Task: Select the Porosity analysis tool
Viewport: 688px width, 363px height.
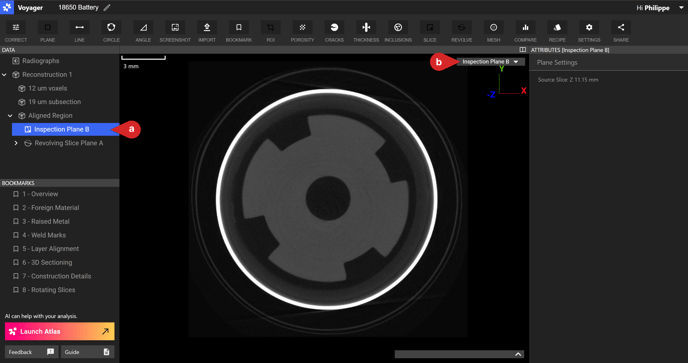Action: point(302,32)
